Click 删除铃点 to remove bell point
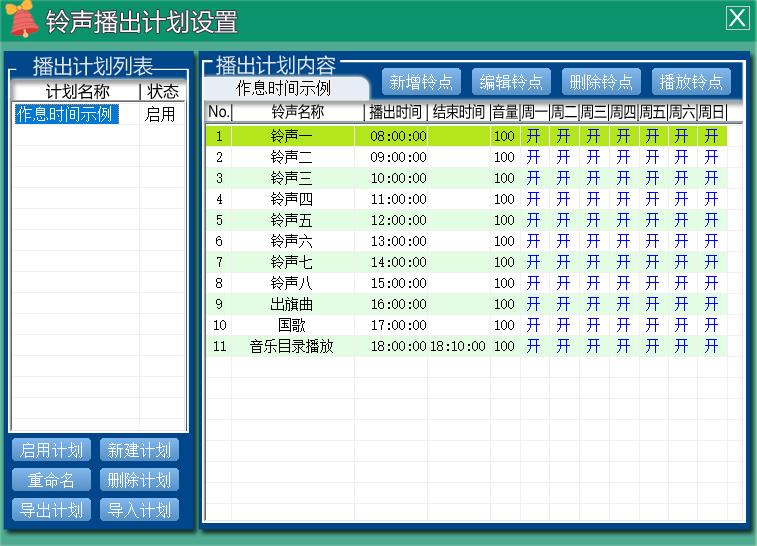The image size is (757, 546). click(x=601, y=82)
